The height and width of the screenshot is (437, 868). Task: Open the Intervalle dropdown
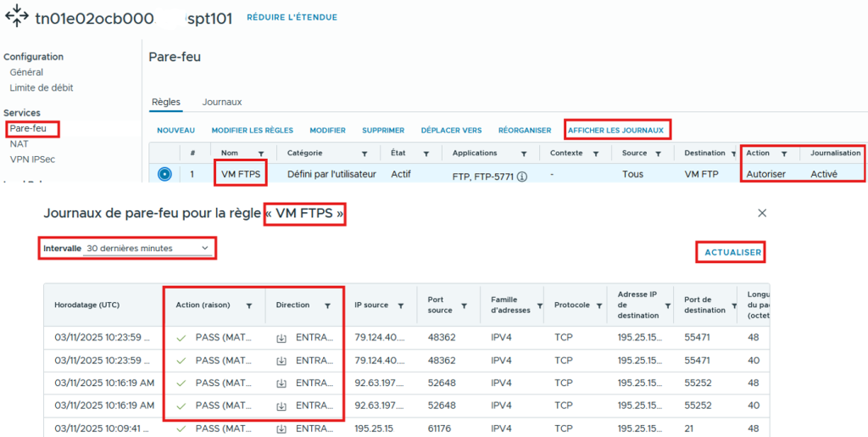point(147,248)
